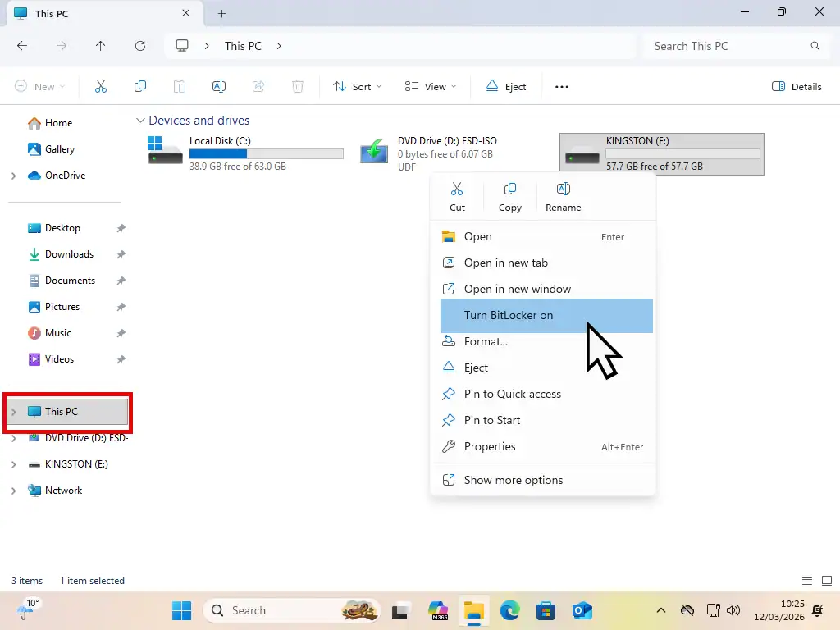Click the Rename icon in the toolbar
Viewport: 840px width, 630px height.
point(219,86)
